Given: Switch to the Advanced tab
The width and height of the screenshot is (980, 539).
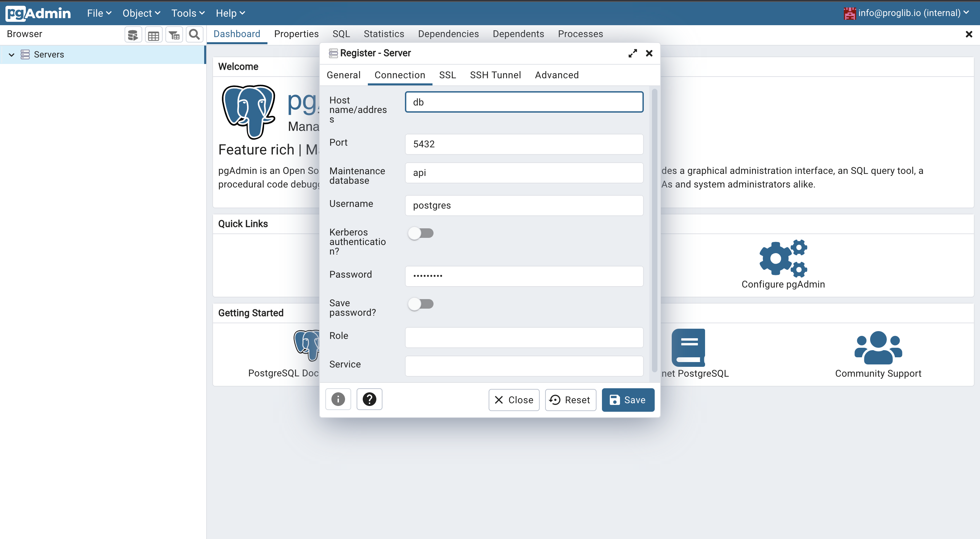Looking at the screenshot, I should pyautogui.click(x=557, y=74).
